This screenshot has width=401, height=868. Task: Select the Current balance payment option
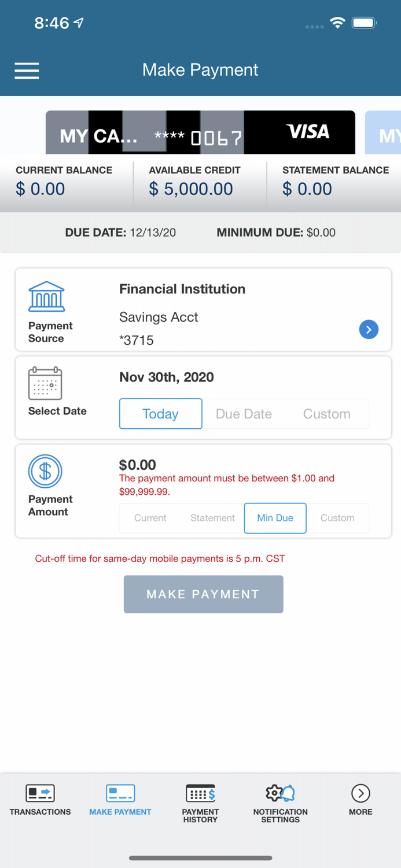[x=150, y=518]
